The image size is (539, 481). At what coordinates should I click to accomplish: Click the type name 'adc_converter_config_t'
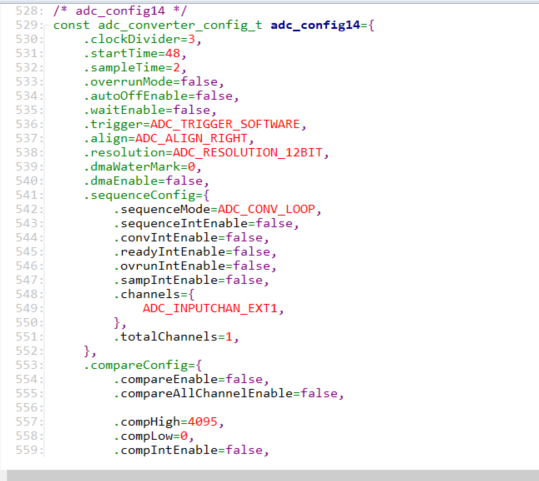(x=180, y=25)
